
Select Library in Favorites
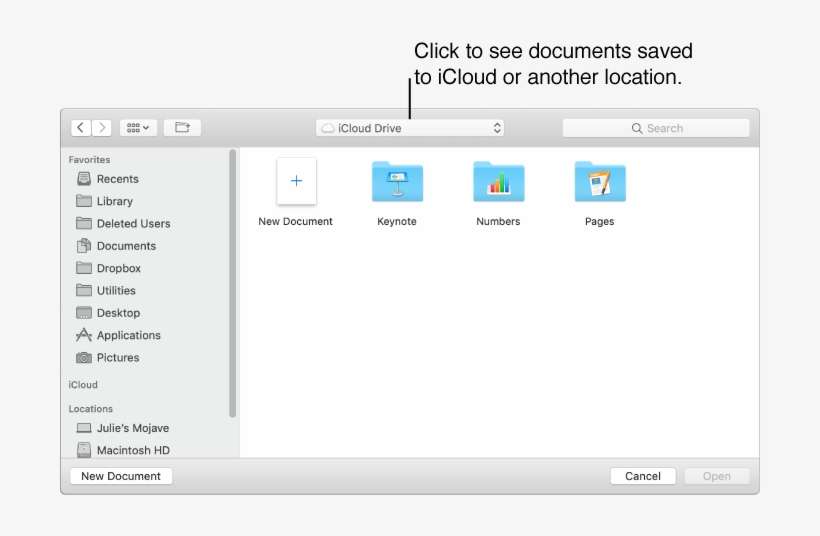(x=115, y=201)
